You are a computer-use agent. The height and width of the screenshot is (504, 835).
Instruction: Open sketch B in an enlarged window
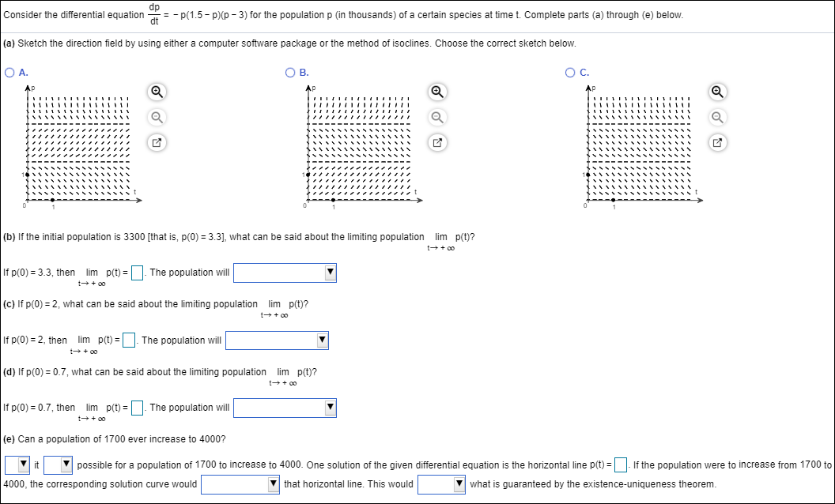tap(436, 142)
